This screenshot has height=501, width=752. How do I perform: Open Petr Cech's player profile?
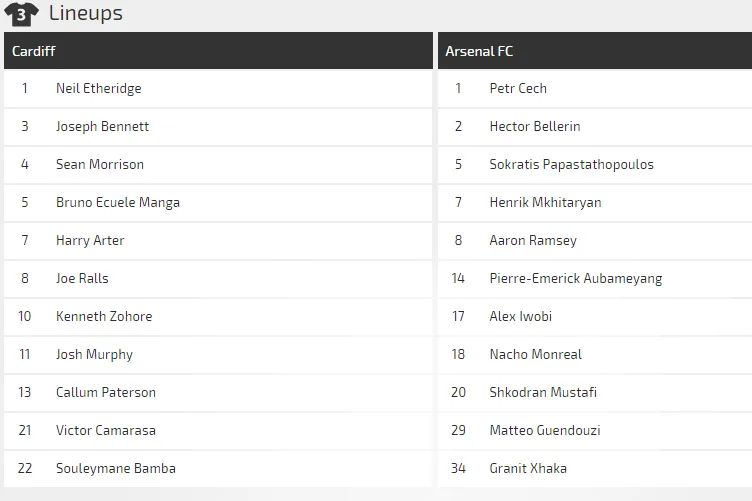[518, 88]
